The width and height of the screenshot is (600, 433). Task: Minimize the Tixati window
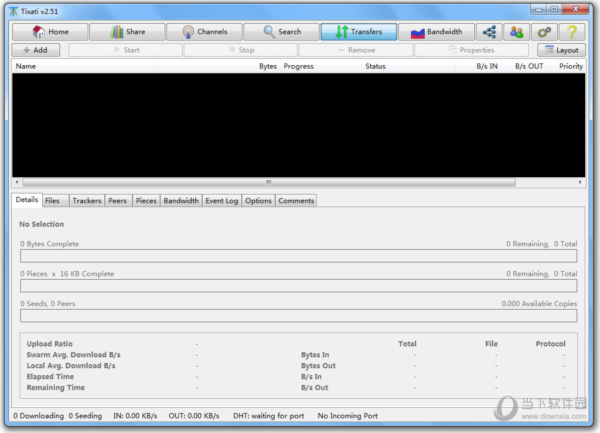[539, 9]
